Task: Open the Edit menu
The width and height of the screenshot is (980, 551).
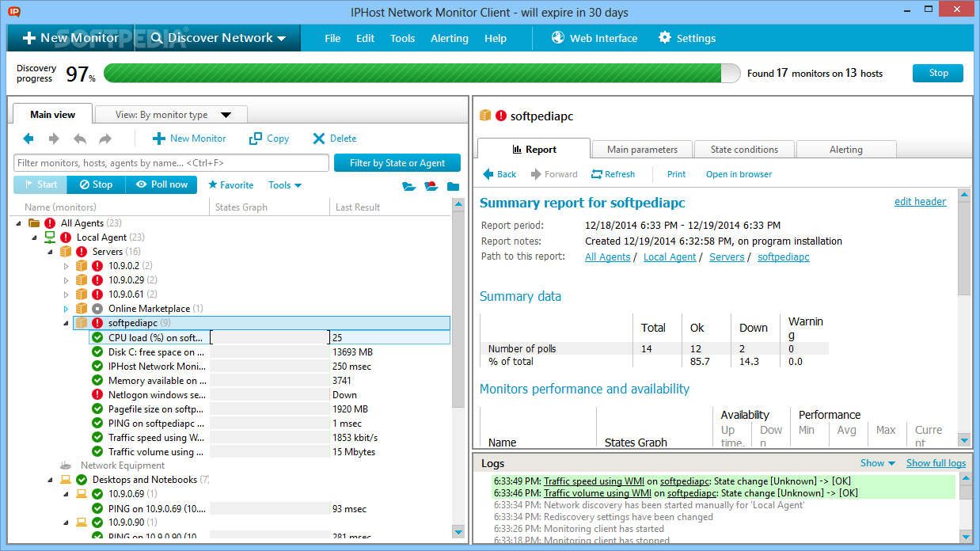Action: click(x=365, y=38)
